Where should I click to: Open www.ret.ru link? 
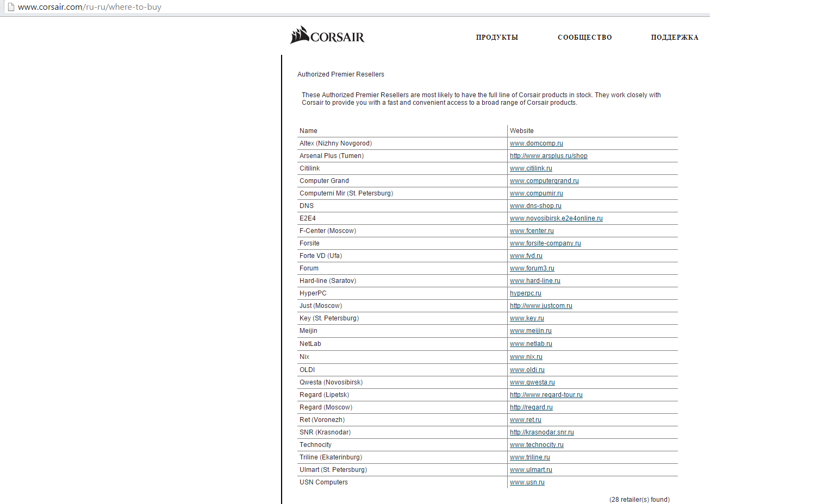click(526, 420)
